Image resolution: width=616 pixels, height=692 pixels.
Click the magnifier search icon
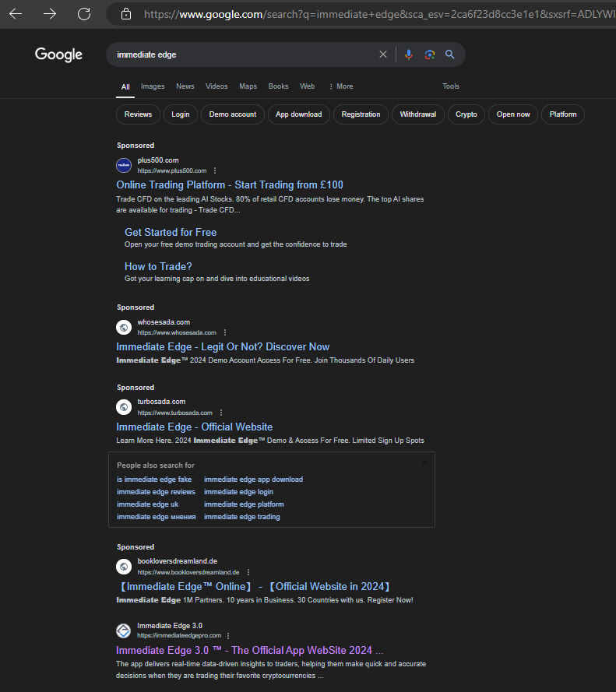coord(449,54)
